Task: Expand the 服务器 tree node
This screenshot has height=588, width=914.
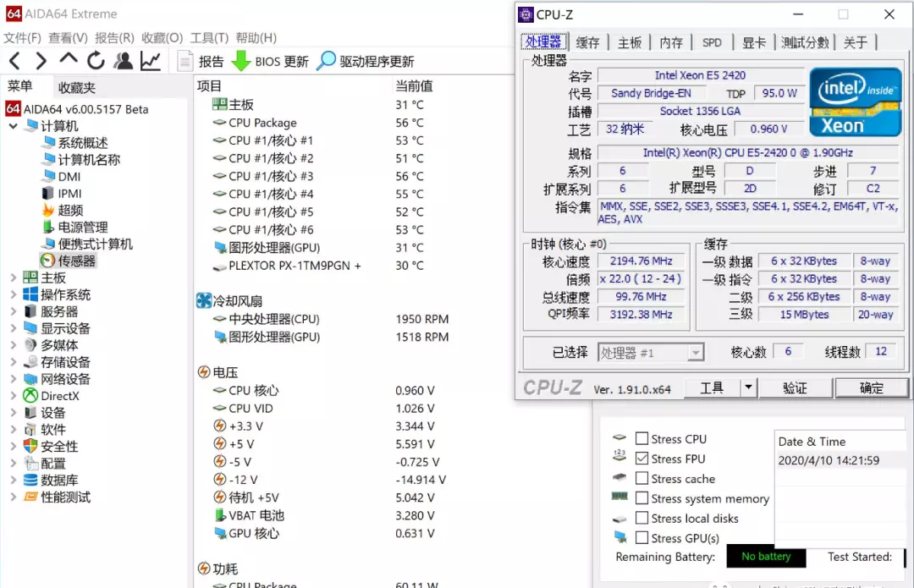Action: (x=13, y=312)
